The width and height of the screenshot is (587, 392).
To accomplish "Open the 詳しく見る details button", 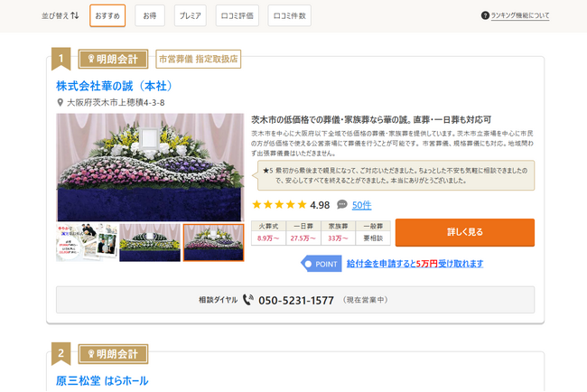I will point(465,232).
